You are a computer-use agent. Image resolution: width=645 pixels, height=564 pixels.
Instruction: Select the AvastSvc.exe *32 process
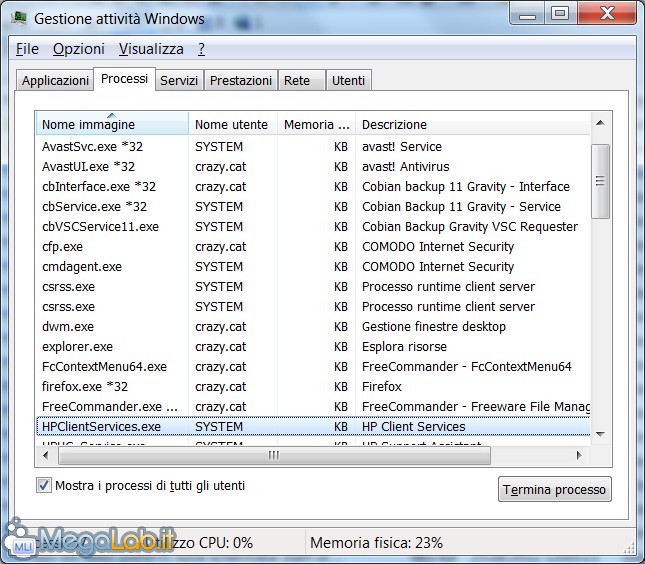tap(313, 146)
